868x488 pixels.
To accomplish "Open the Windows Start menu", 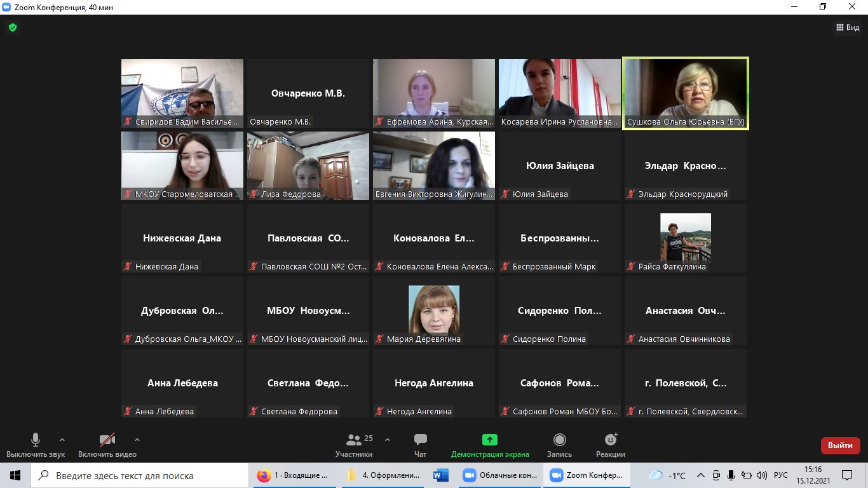I will pyautogui.click(x=15, y=475).
